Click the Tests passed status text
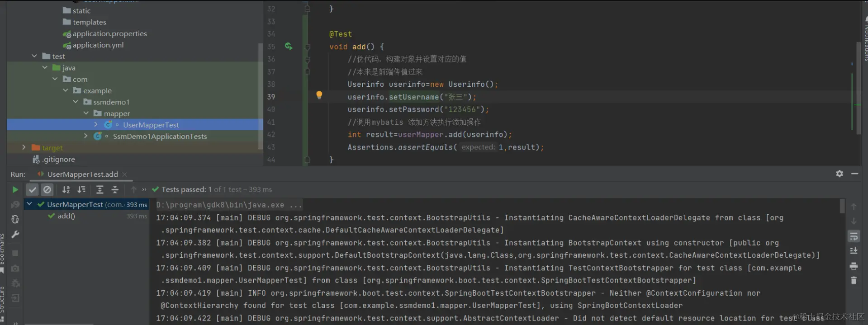 pos(217,189)
